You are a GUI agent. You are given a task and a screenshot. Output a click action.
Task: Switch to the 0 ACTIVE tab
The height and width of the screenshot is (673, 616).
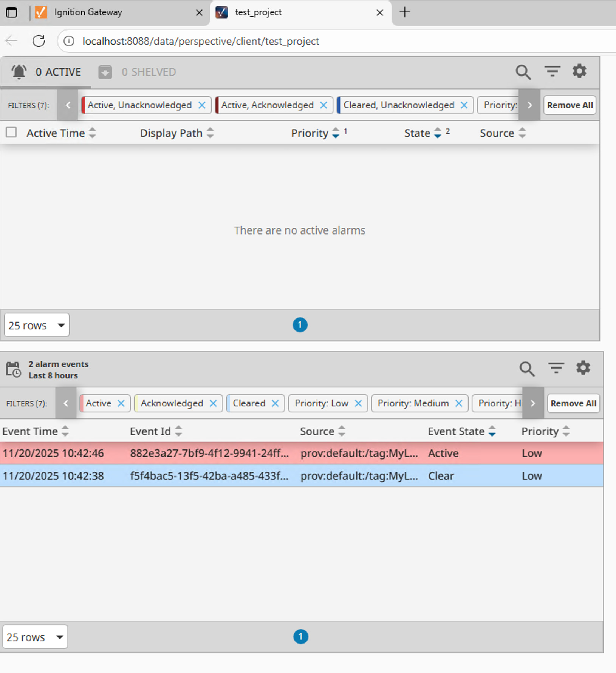(x=46, y=72)
